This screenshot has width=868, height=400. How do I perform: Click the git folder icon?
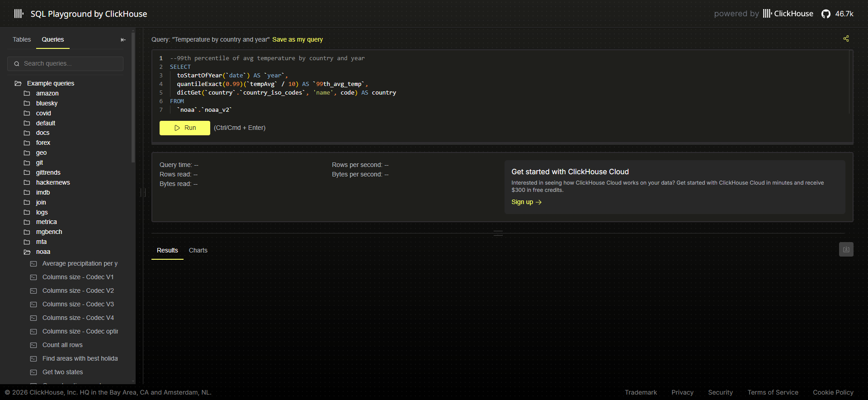(27, 163)
